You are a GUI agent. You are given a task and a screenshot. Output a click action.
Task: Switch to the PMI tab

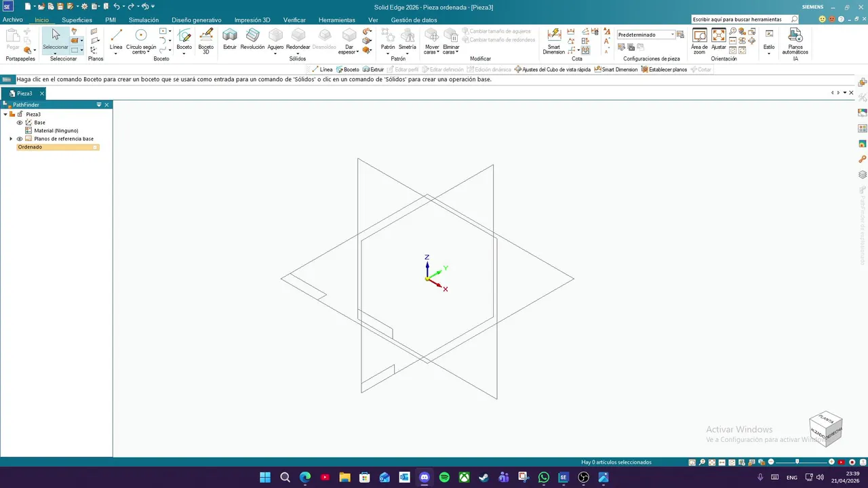pos(111,20)
